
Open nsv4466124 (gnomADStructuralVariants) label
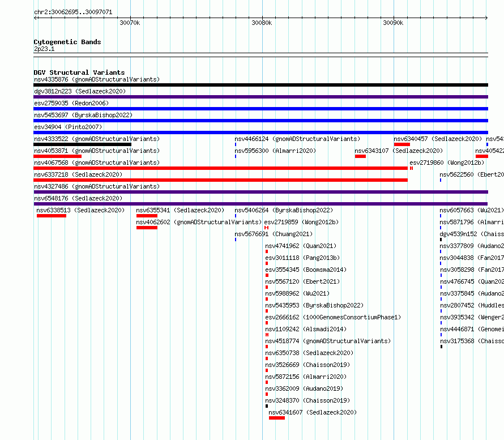[x=297, y=139]
